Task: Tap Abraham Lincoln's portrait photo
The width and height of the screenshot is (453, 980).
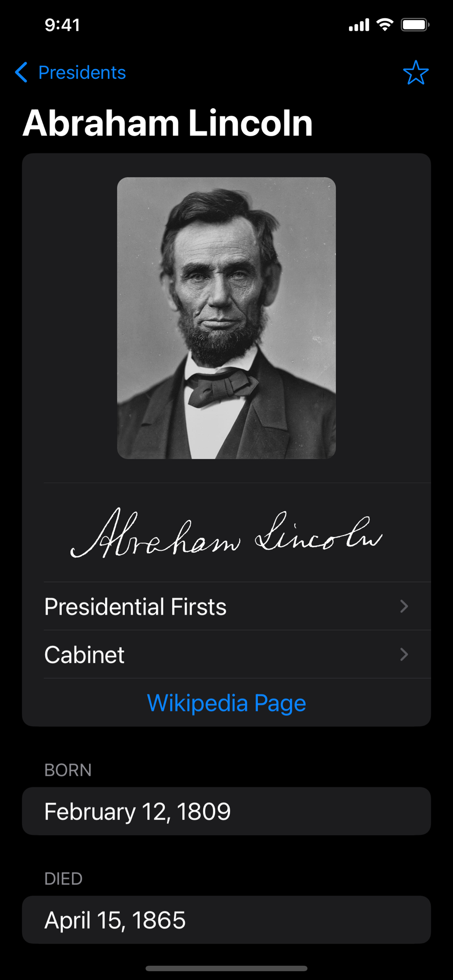Action: click(x=226, y=318)
